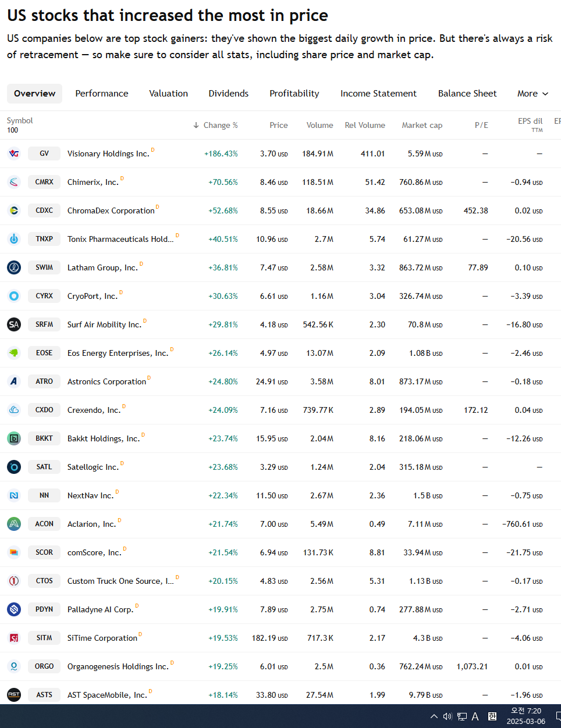Image resolution: width=561 pixels, height=728 pixels.
Task: Open the network status tray icon
Action: 462,716
